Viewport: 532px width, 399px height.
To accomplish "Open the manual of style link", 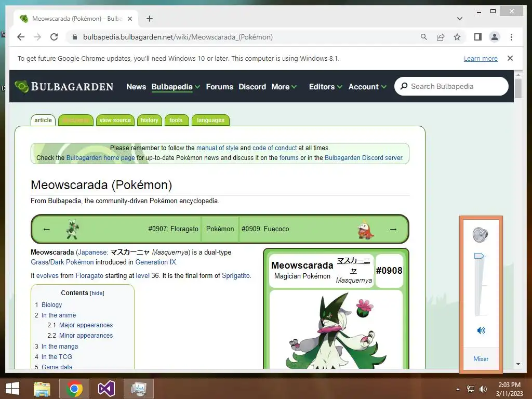I will pyautogui.click(x=217, y=148).
